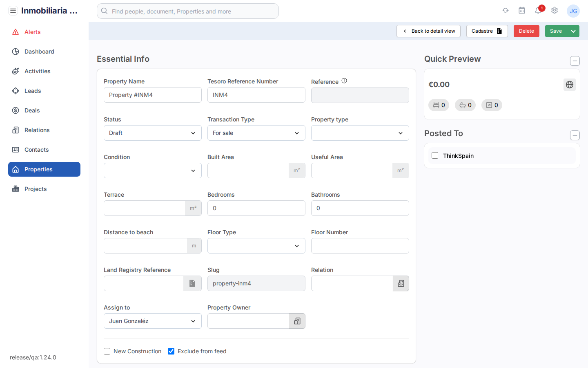
Task: Go to Leads in the sidebar
Action: click(33, 91)
